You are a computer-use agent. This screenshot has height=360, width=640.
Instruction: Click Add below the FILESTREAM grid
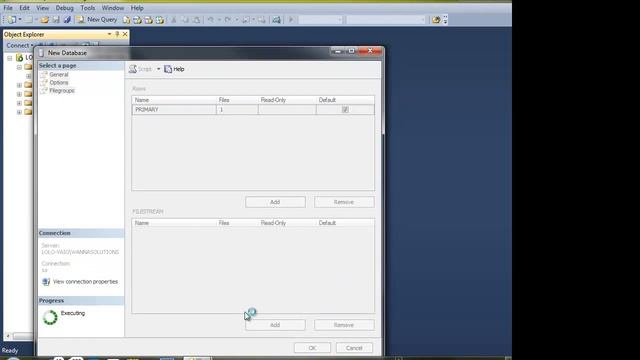pyautogui.click(x=275, y=325)
